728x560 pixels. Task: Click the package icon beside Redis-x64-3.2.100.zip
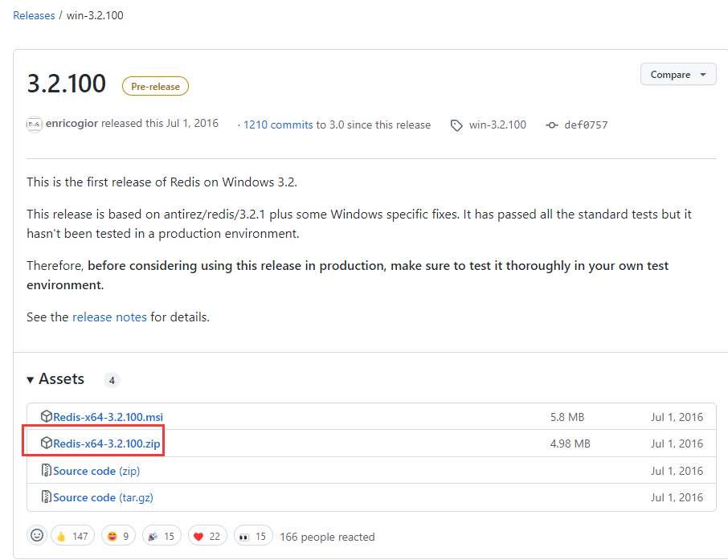tap(47, 444)
